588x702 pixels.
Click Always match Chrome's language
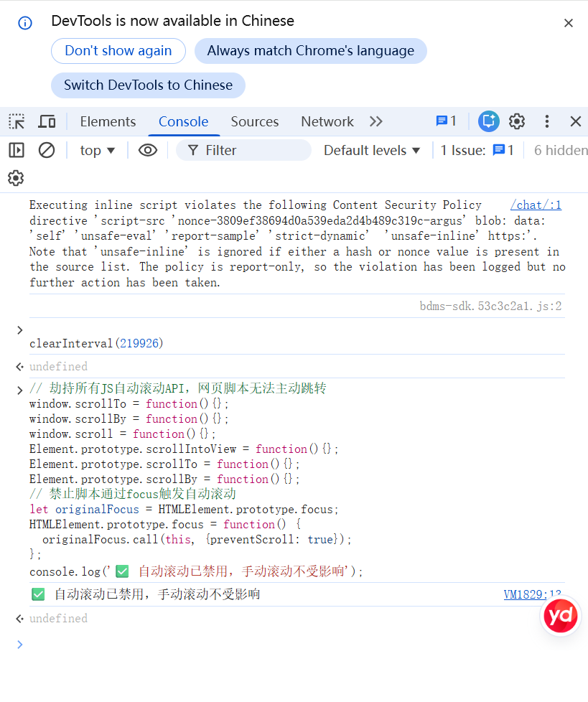point(310,50)
